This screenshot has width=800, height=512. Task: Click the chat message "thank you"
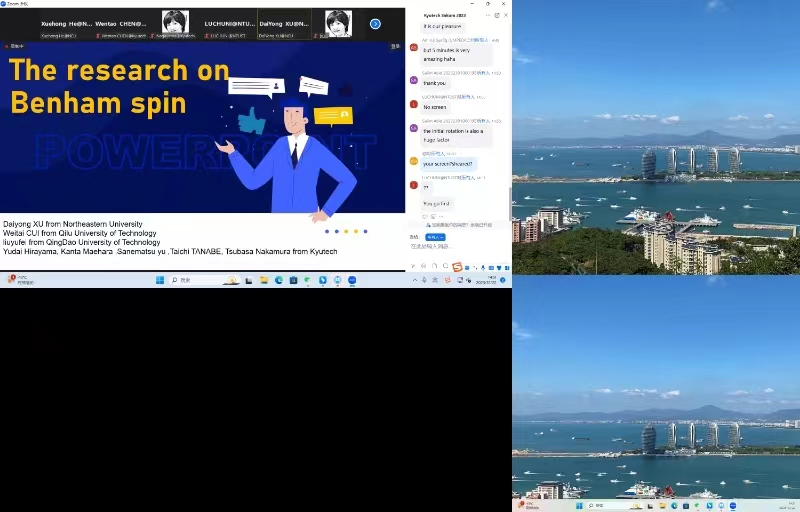coord(435,83)
